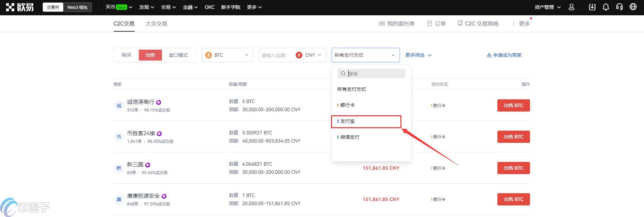Click the search magnifier icon in dropdown

click(343, 73)
